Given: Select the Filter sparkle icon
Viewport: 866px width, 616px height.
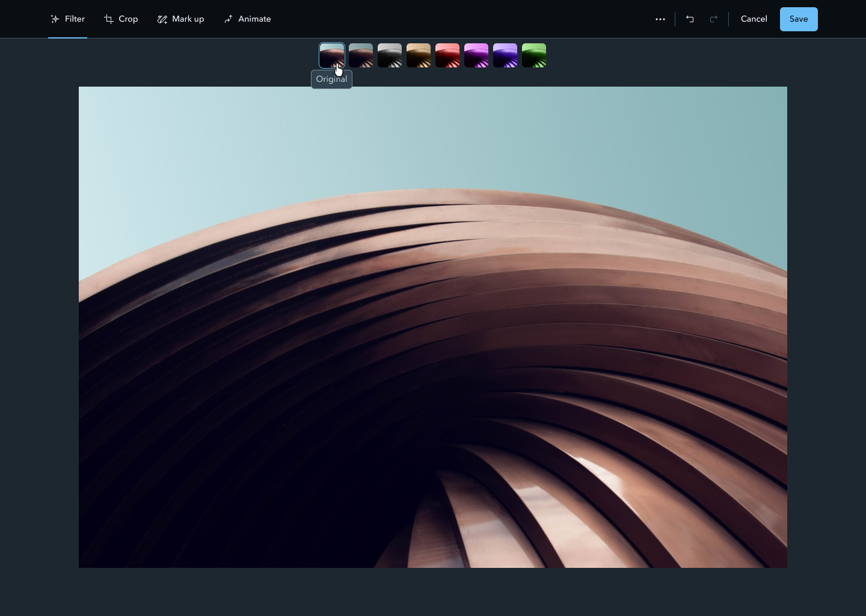Looking at the screenshot, I should (55, 19).
